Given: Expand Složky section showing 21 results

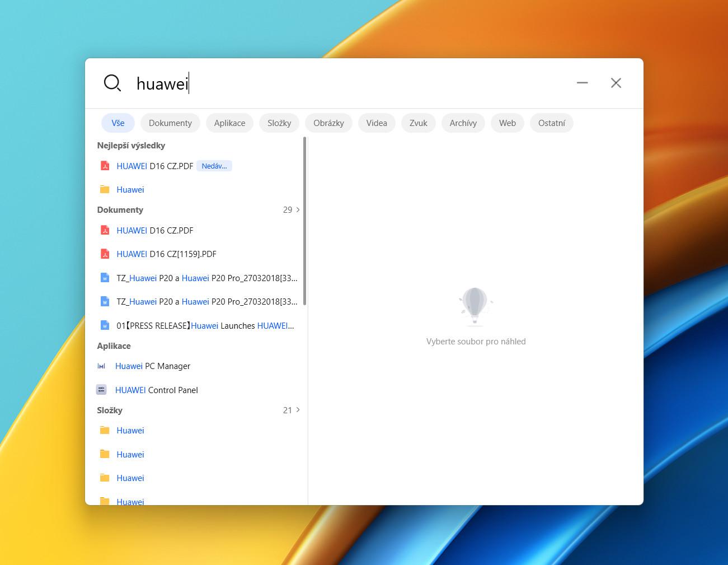Looking at the screenshot, I should 292,410.
